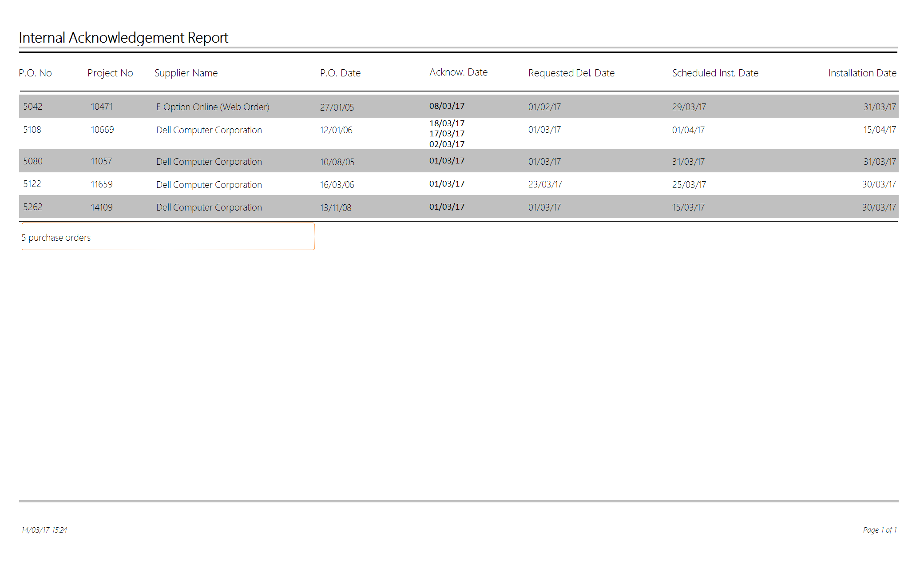Click the Installation Date column header
Image resolution: width=924 pixels, height=561 pixels.
(x=862, y=73)
